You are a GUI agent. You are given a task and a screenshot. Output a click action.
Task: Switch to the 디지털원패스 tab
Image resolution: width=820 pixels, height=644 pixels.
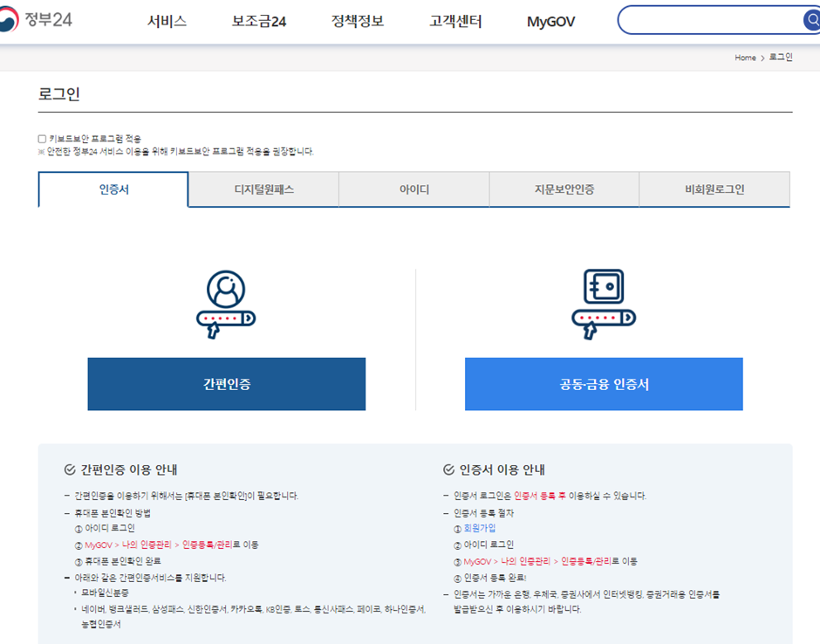(263, 189)
